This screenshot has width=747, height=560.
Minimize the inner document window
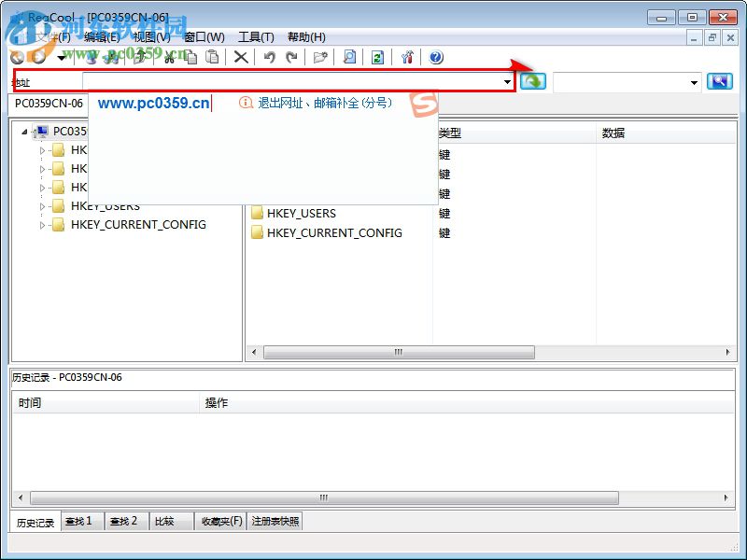pyautogui.click(x=694, y=37)
